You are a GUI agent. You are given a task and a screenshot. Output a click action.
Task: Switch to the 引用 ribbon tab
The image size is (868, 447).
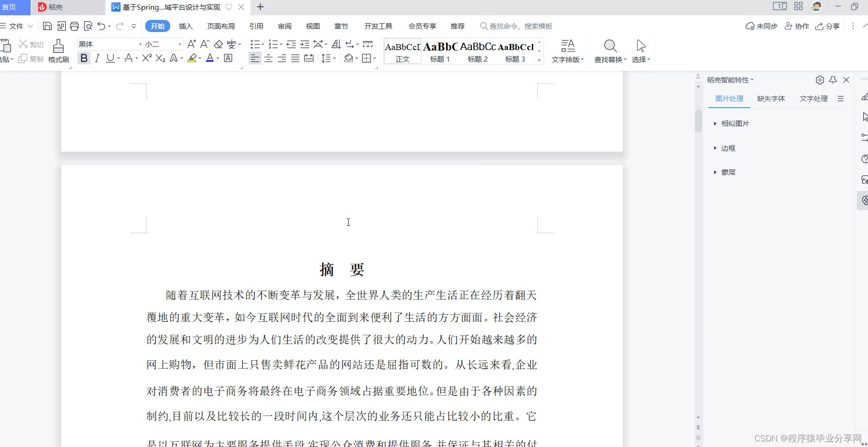click(256, 26)
